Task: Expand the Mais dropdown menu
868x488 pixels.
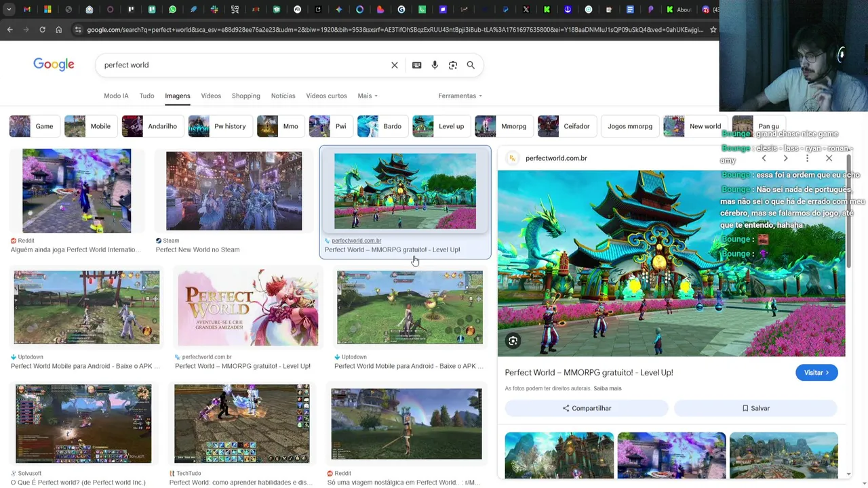Action: tap(368, 96)
